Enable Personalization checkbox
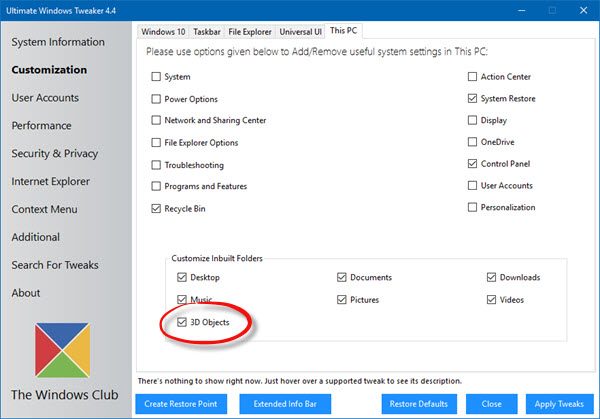Image resolution: width=600 pixels, height=419 pixels. click(472, 207)
